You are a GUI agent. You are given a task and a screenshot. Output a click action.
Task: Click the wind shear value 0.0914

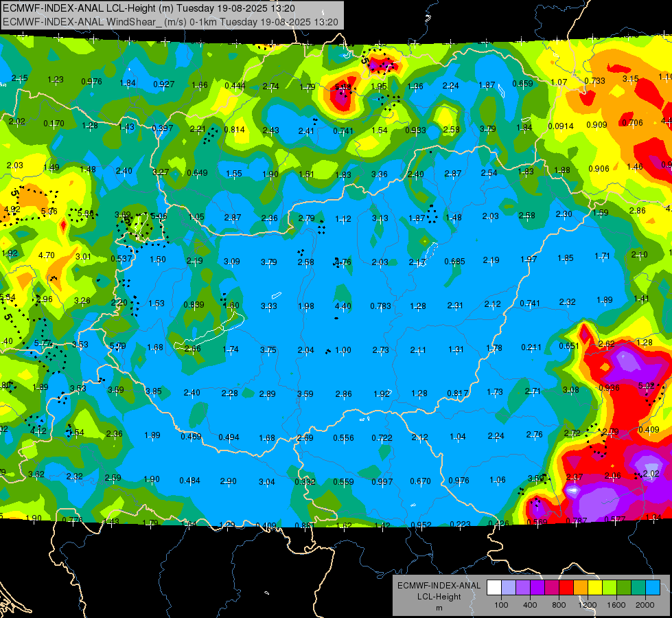pyautogui.click(x=561, y=126)
